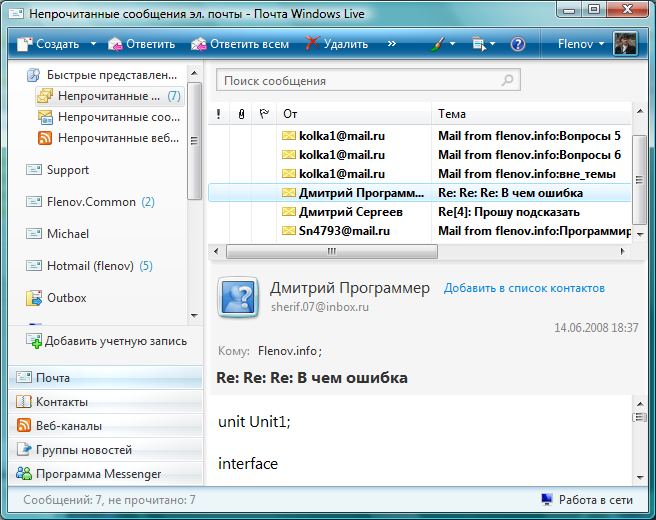This screenshot has height=520, width=656.
Task: Open Программа Messenger section
Action: [105, 474]
